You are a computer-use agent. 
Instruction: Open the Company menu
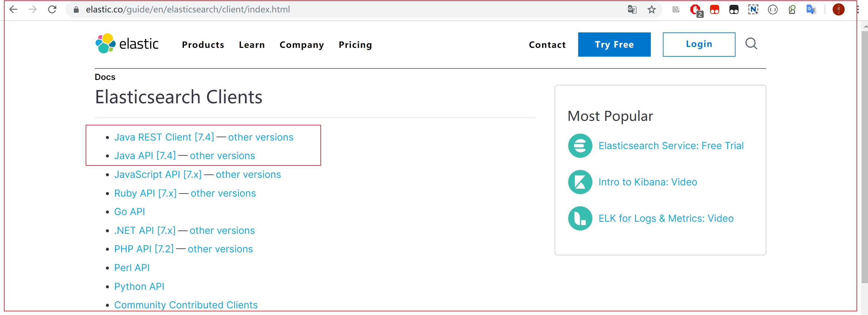point(302,45)
